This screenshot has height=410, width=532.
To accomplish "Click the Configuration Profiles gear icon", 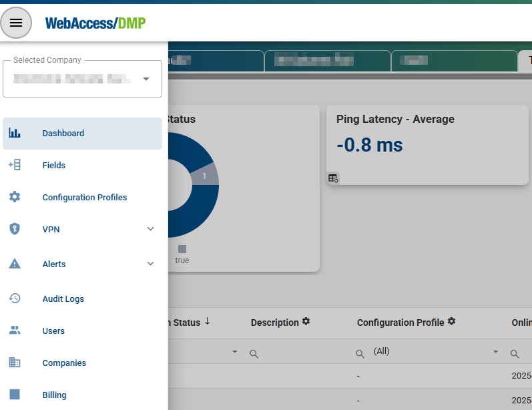I will [x=15, y=197].
